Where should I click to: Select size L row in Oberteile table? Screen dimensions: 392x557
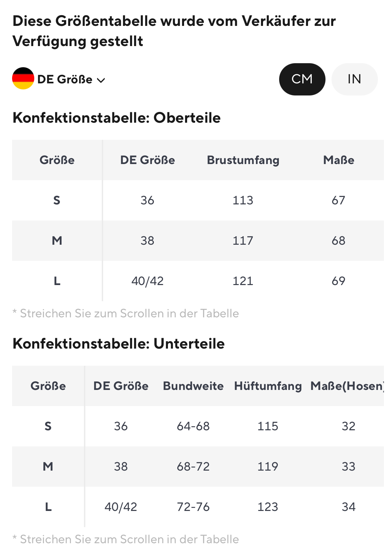tap(57, 281)
